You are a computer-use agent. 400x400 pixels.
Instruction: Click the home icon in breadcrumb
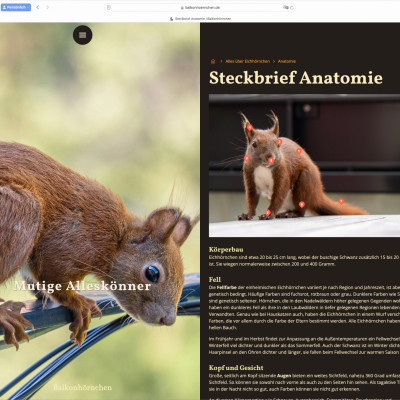coord(213,61)
